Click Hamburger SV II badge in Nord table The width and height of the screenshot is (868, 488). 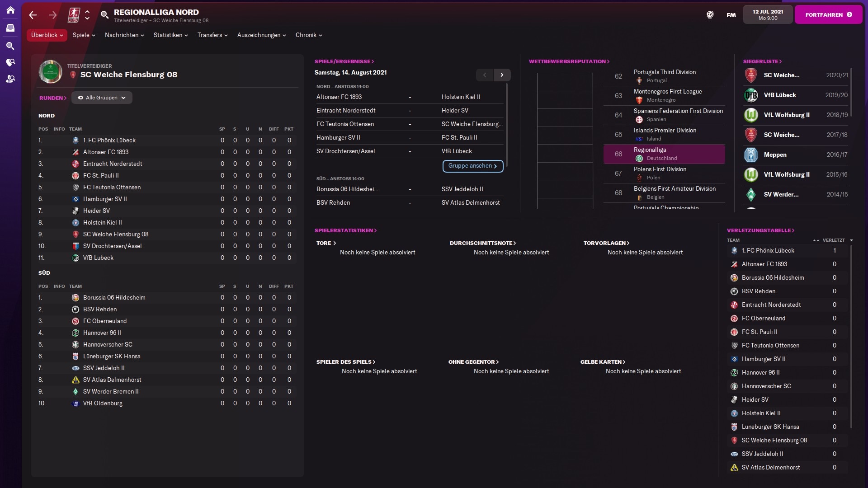[x=75, y=199]
